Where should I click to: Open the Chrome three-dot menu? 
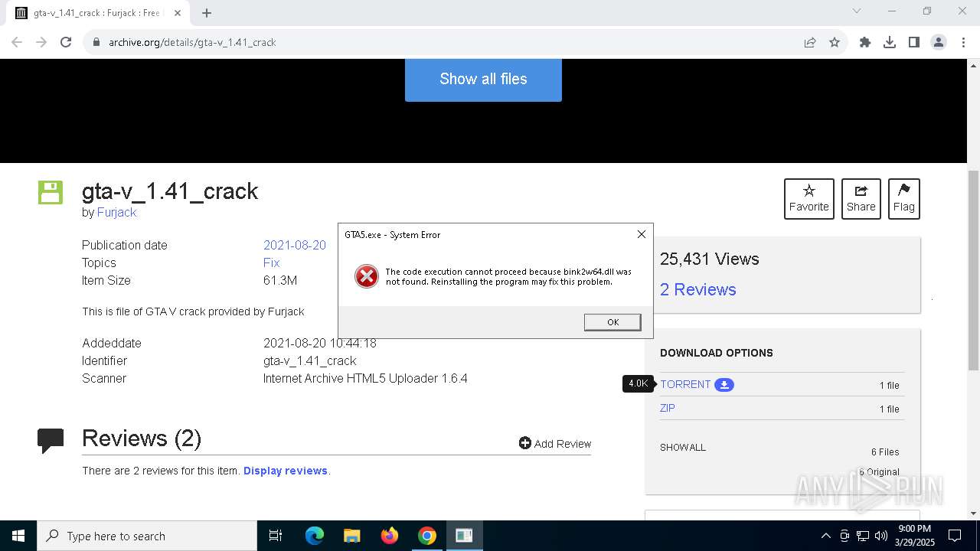click(x=963, y=42)
